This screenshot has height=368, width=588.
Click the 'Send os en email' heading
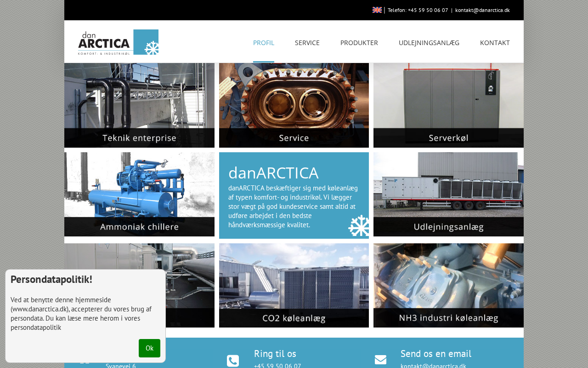[x=436, y=354]
